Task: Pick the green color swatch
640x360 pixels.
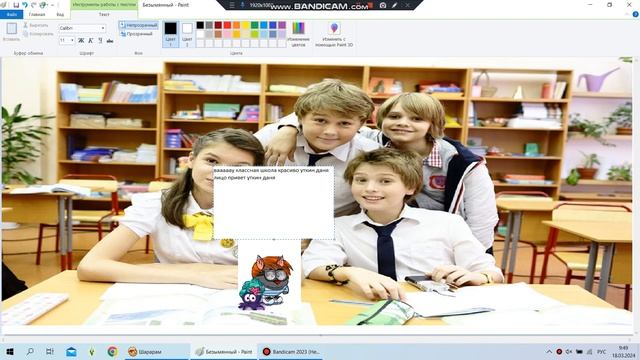Action: click(x=255, y=25)
